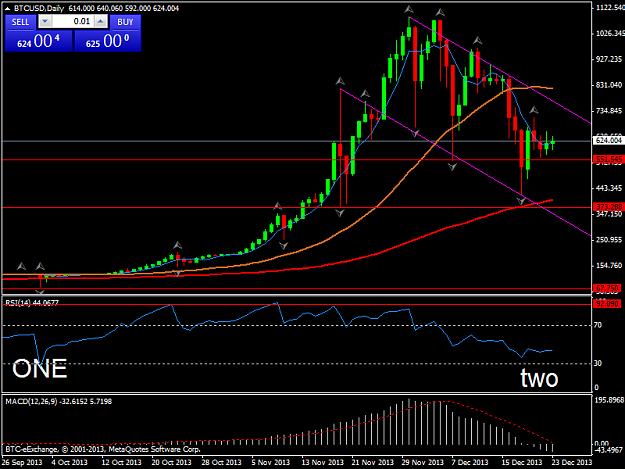Click the 23 Dec 2013 date label
Screen dimensions: 625x469
[572, 462]
